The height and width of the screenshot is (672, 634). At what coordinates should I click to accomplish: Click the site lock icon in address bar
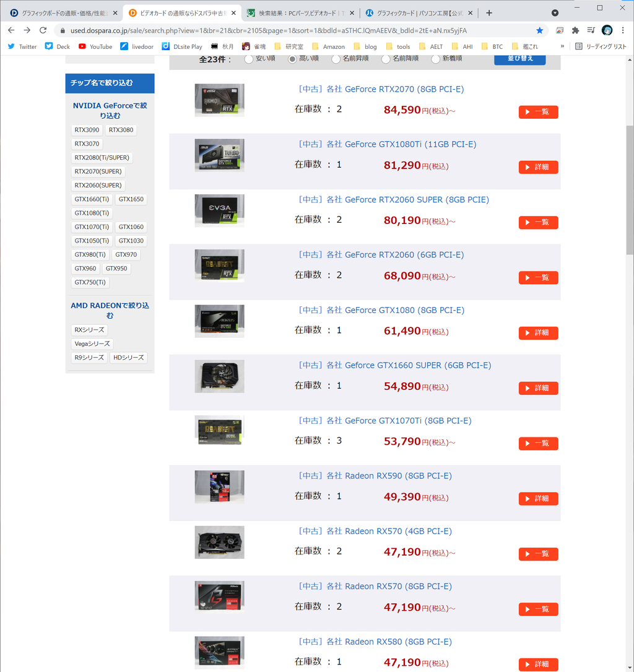(x=63, y=30)
